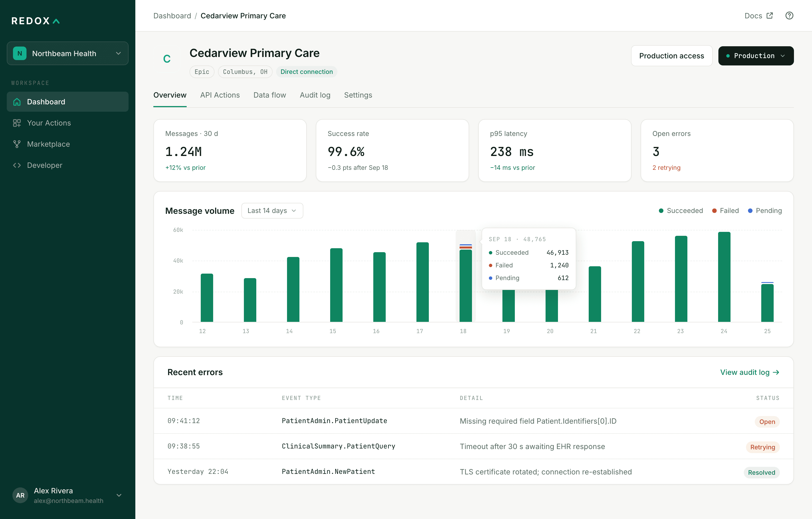
Task: Click the ClinicalSummary.PatientQuery event type
Action: [338, 446]
